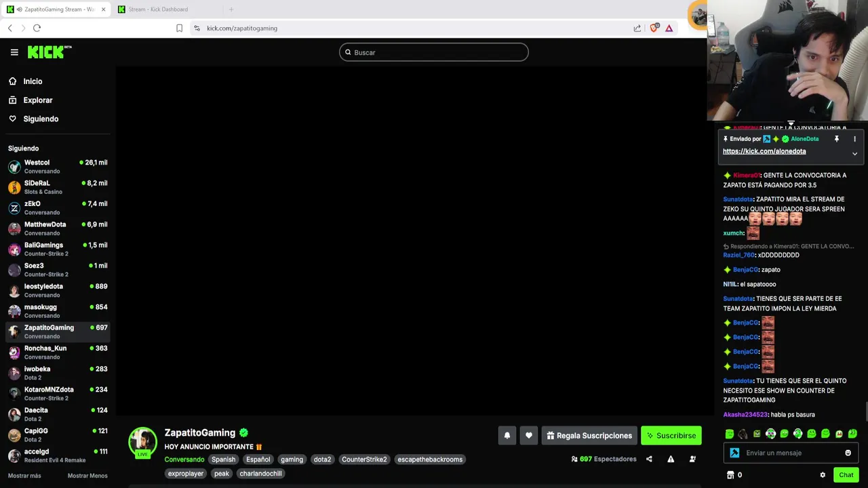
Task: Select the peak tag
Action: click(222, 474)
